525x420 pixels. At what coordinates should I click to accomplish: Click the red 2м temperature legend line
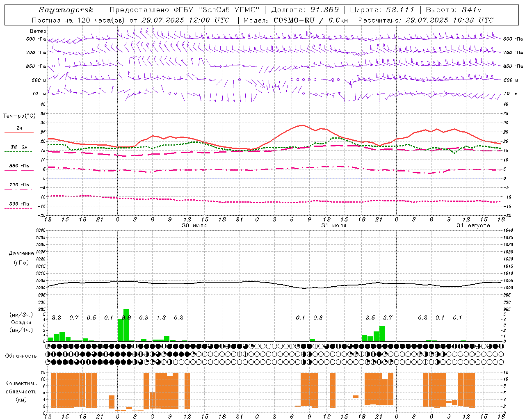tap(19, 133)
